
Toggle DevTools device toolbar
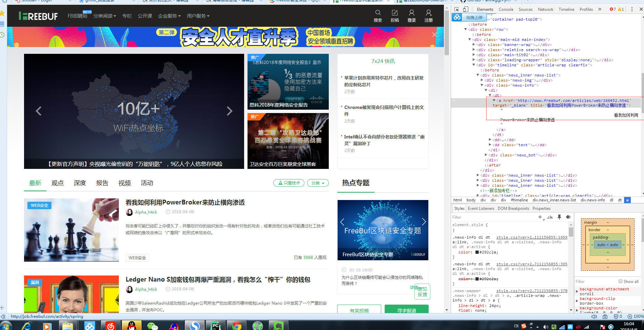pos(466,9)
